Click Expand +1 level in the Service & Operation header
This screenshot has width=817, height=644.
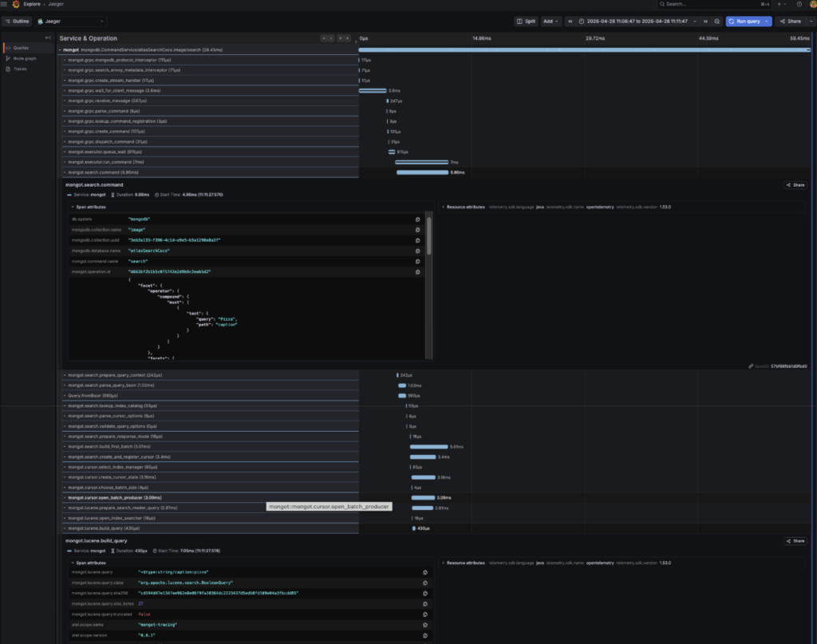click(x=324, y=38)
